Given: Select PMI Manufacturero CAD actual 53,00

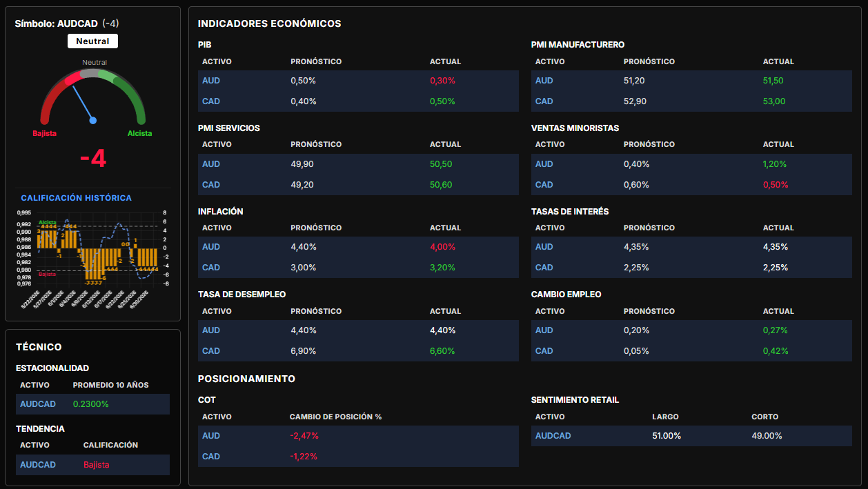Looking at the screenshot, I should point(774,101).
